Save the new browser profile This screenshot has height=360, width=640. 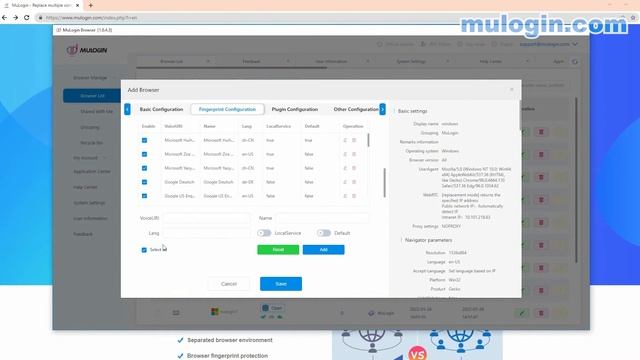coord(281,284)
